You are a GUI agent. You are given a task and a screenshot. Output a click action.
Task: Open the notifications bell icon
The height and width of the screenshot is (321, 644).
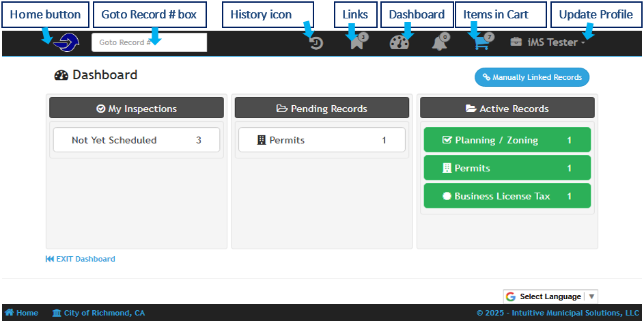point(440,43)
